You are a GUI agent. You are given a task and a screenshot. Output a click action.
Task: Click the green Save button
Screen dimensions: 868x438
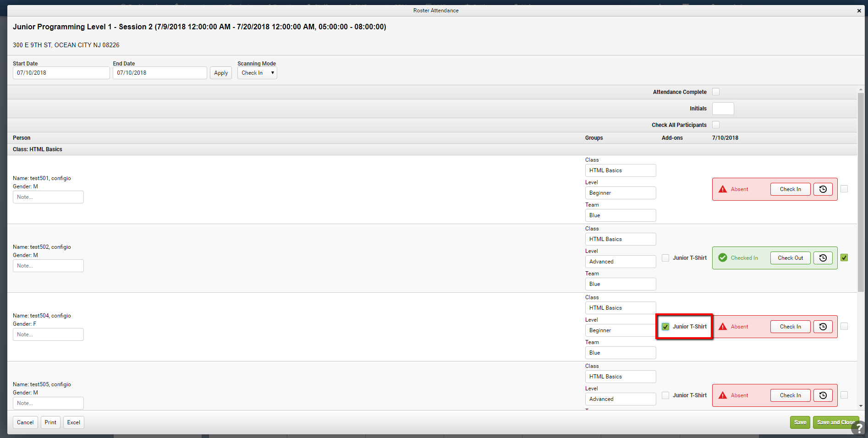point(800,422)
